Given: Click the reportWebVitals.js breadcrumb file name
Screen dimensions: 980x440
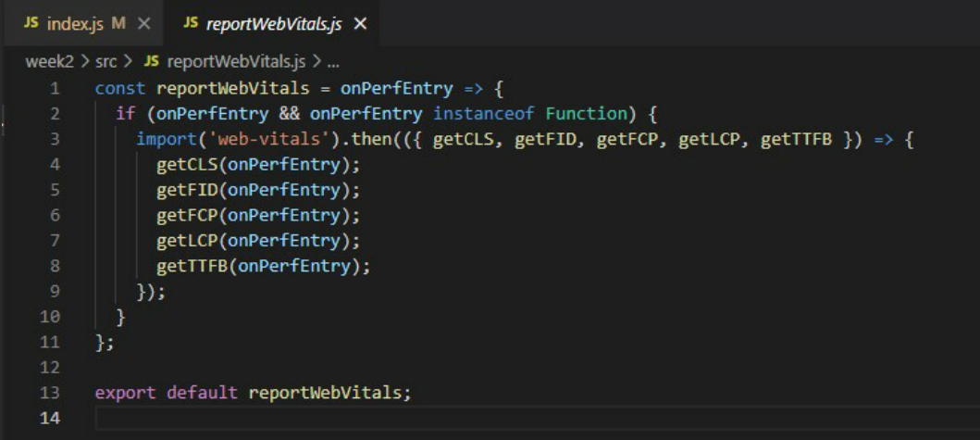Looking at the screenshot, I should [x=236, y=62].
